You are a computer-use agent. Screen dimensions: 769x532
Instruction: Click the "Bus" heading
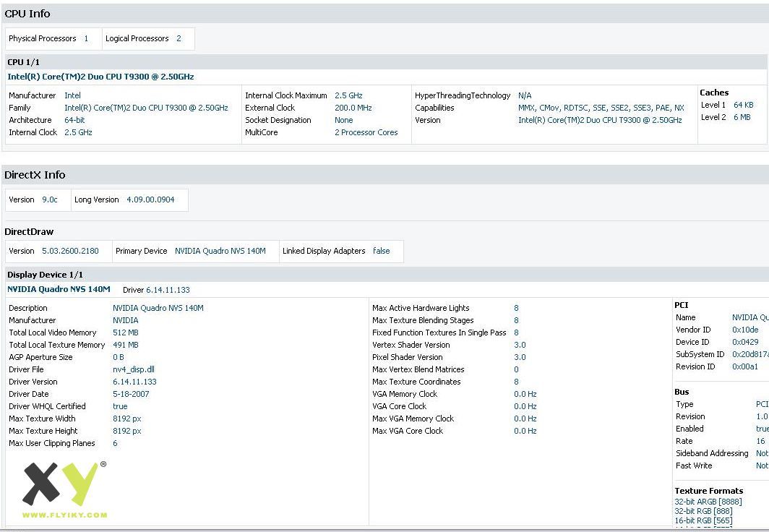tap(682, 392)
